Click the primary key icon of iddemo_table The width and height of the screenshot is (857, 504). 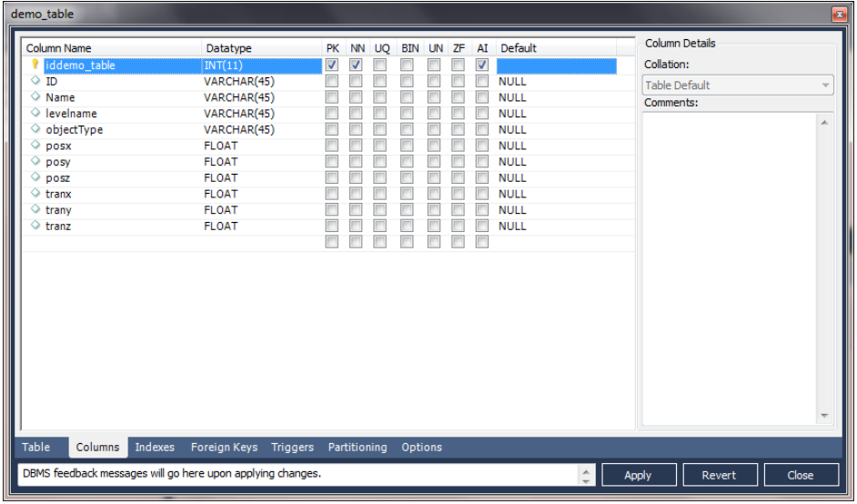tap(35, 65)
